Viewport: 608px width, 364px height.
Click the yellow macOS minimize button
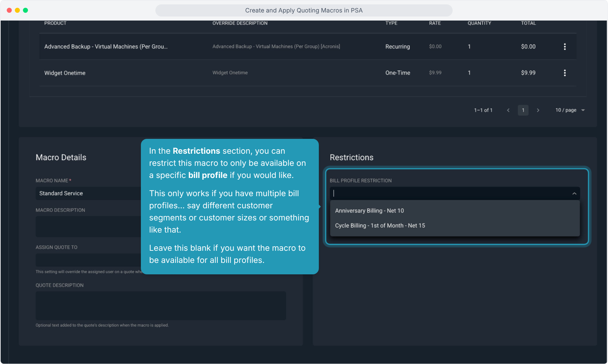click(x=17, y=10)
